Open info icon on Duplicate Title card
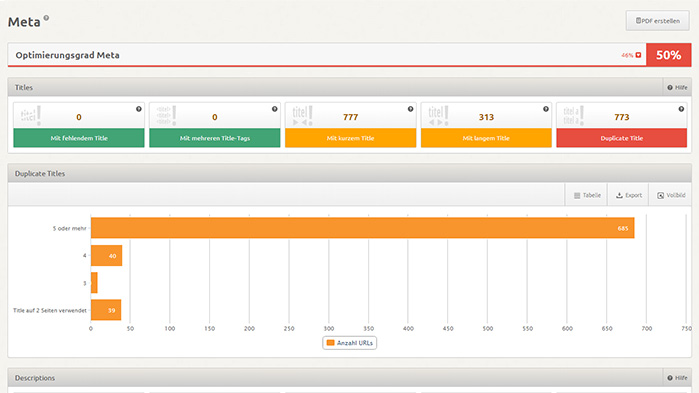699x393 pixels. 681,109
